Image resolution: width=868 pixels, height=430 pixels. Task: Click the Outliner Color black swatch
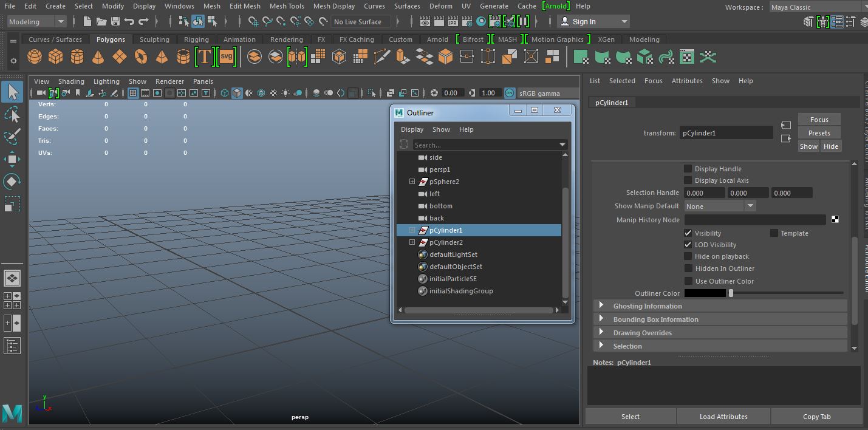705,293
